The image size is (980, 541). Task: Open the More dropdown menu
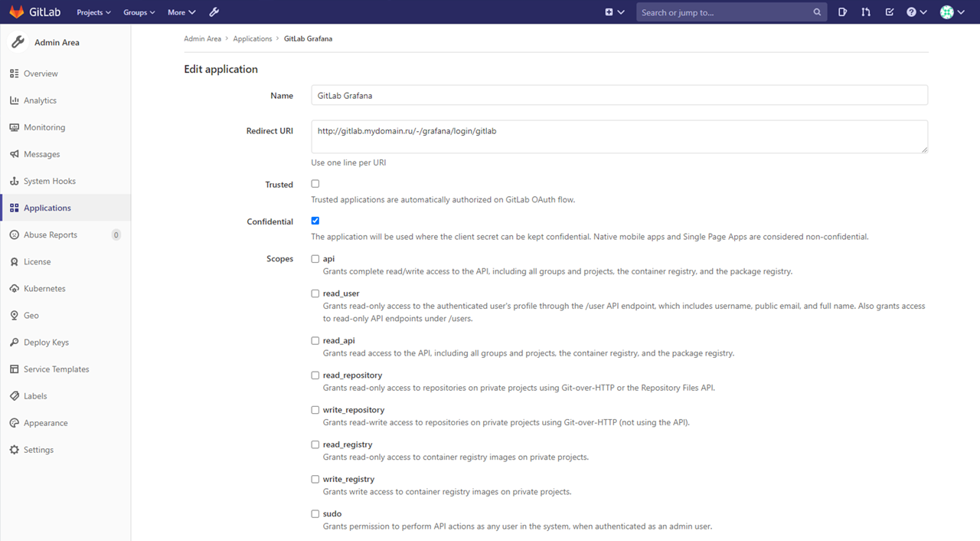click(181, 12)
